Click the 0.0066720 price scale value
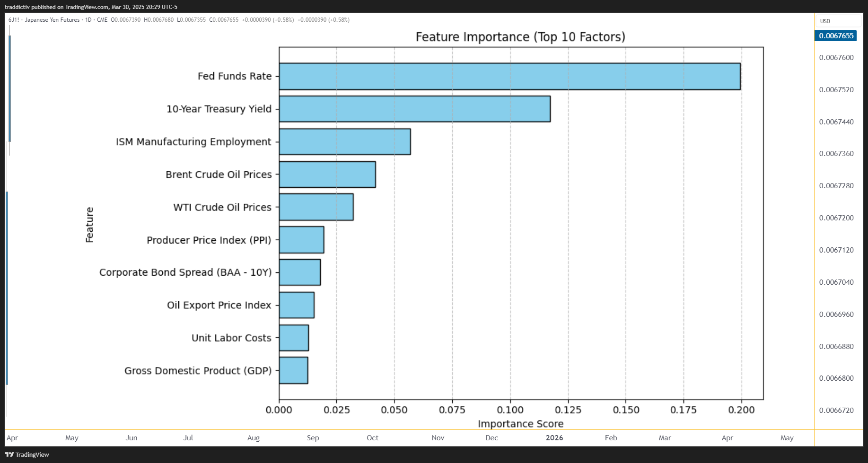868x463 pixels. click(836, 411)
